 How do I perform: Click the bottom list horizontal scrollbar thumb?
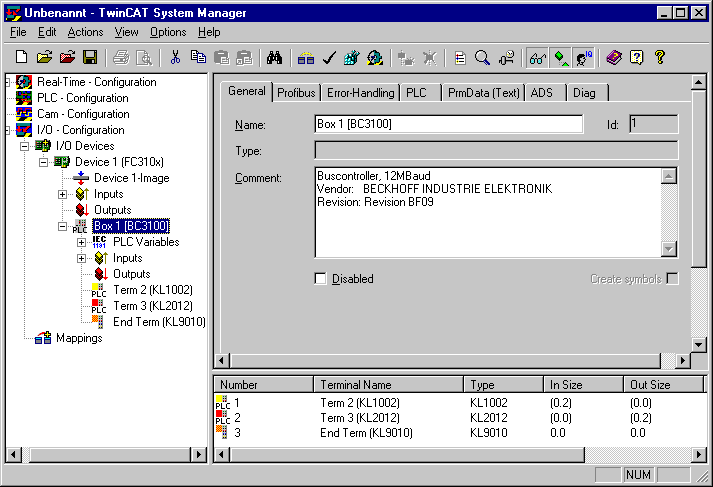click(x=407, y=454)
